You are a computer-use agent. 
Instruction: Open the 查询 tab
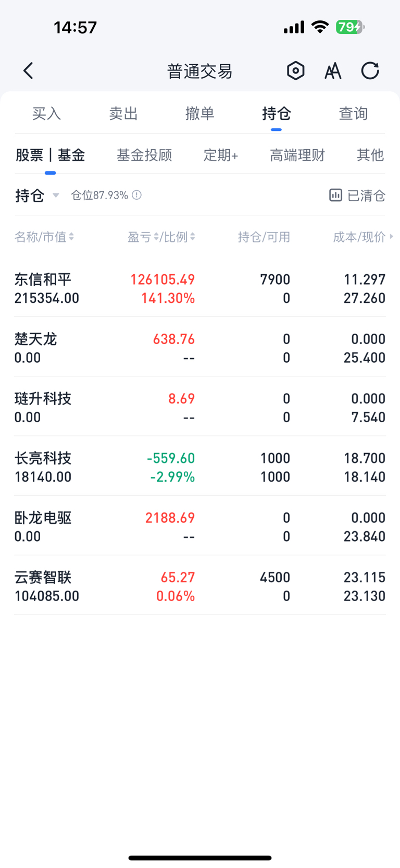[354, 113]
